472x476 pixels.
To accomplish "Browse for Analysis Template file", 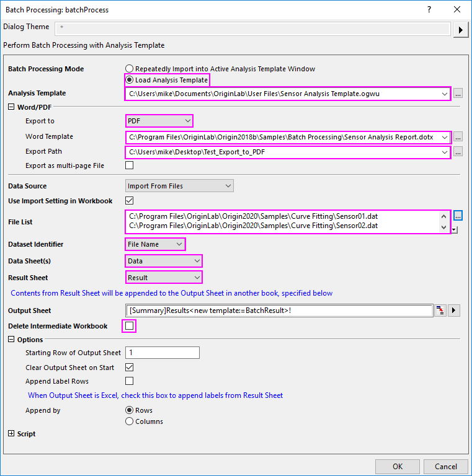I will tap(458, 94).
